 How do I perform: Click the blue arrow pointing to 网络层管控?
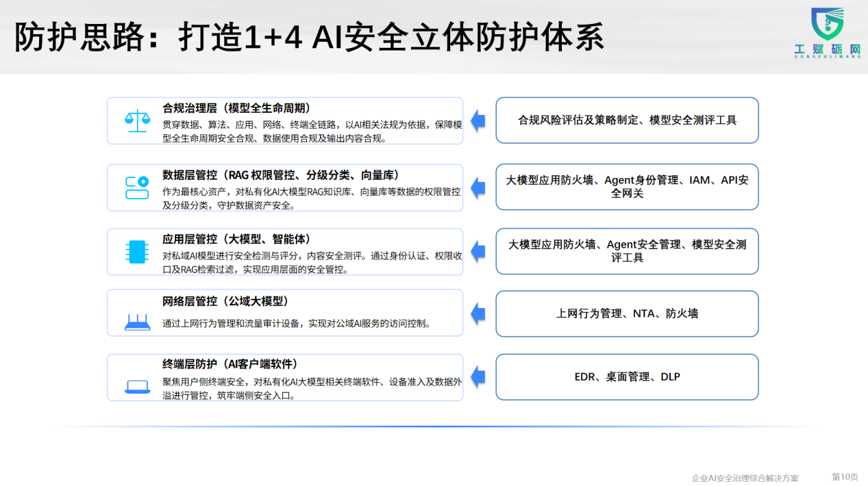(x=478, y=314)
